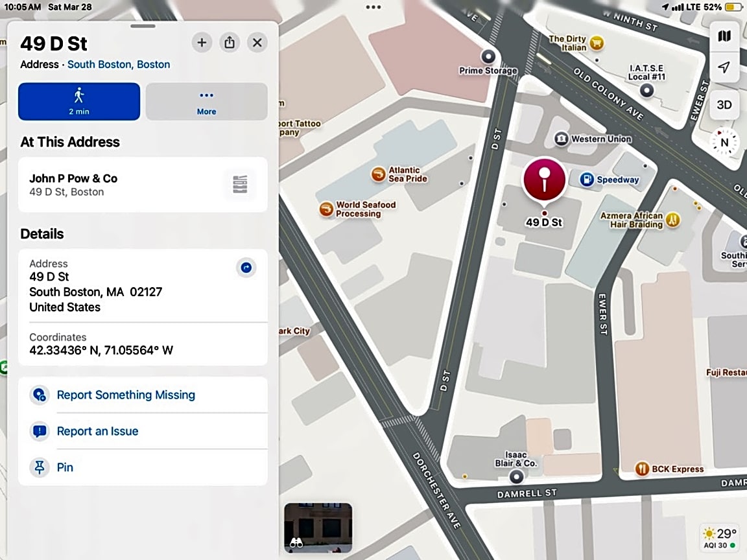Open John P Pow & Co listing

point(143,185)
